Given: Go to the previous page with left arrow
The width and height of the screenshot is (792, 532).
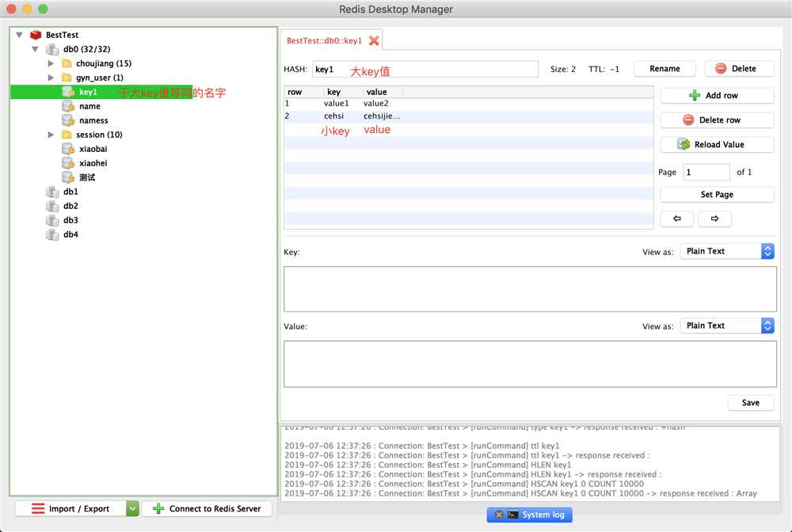Looking at the screenshot, I should [x=677, y=218].
